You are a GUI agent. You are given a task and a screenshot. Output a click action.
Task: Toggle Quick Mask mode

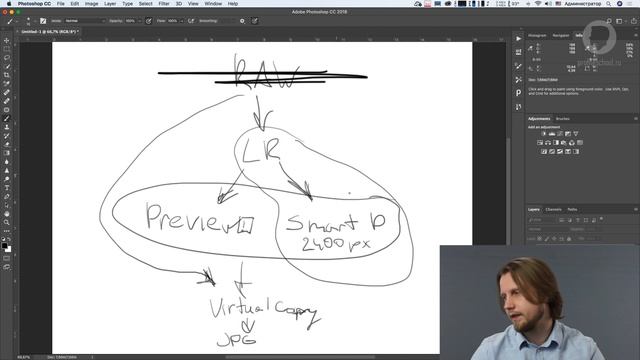point(7,258)
